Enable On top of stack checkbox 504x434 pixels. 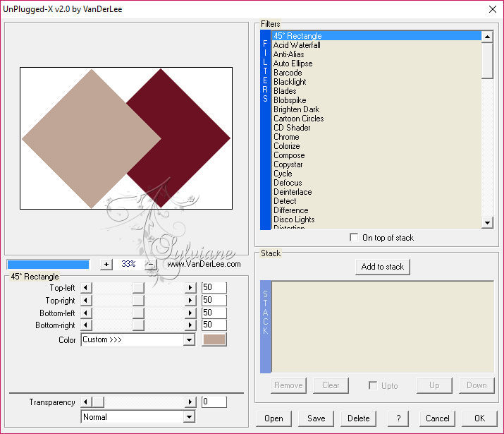coord(354,237)
